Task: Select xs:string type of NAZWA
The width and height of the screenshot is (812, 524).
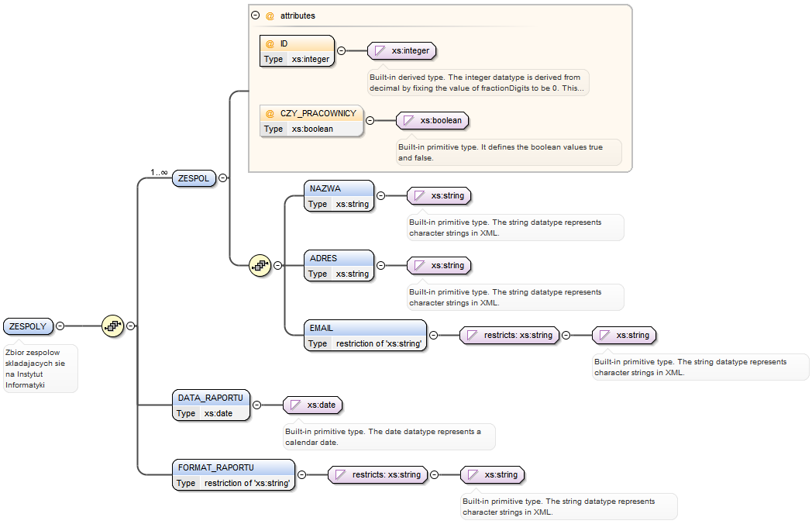Action: tap(439, 195)
